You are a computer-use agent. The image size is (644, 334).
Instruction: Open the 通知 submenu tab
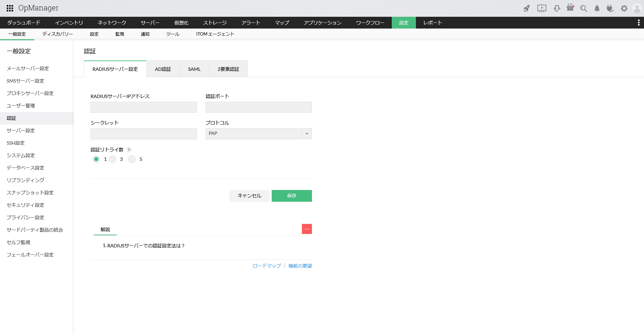tap(145, 34)
